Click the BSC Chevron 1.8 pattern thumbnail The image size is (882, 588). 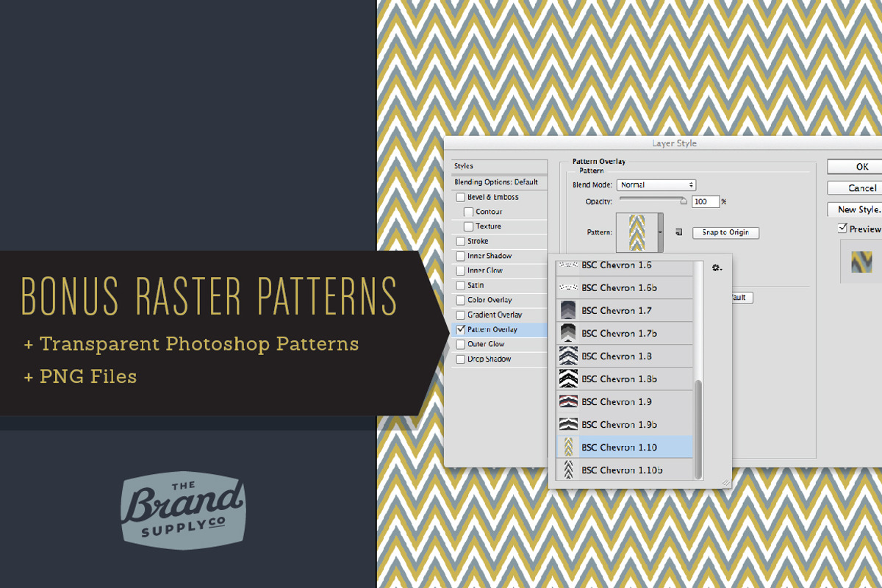click(567, 356)
